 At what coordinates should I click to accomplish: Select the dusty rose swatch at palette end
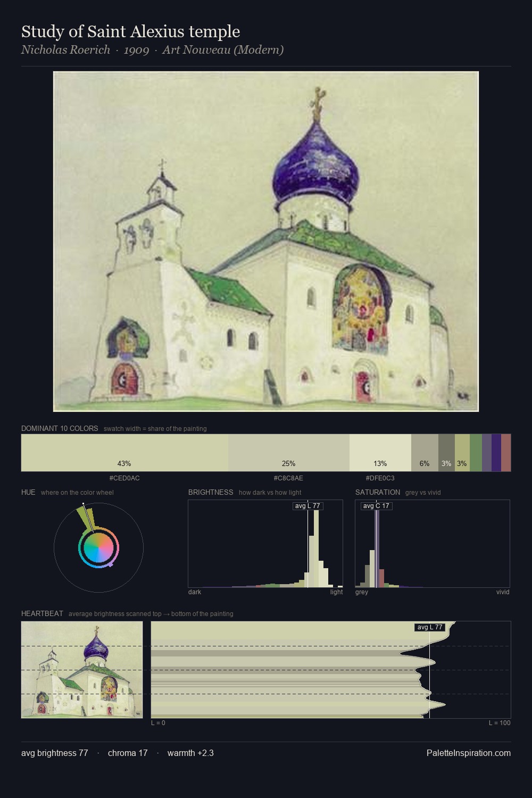pos(506,453)
